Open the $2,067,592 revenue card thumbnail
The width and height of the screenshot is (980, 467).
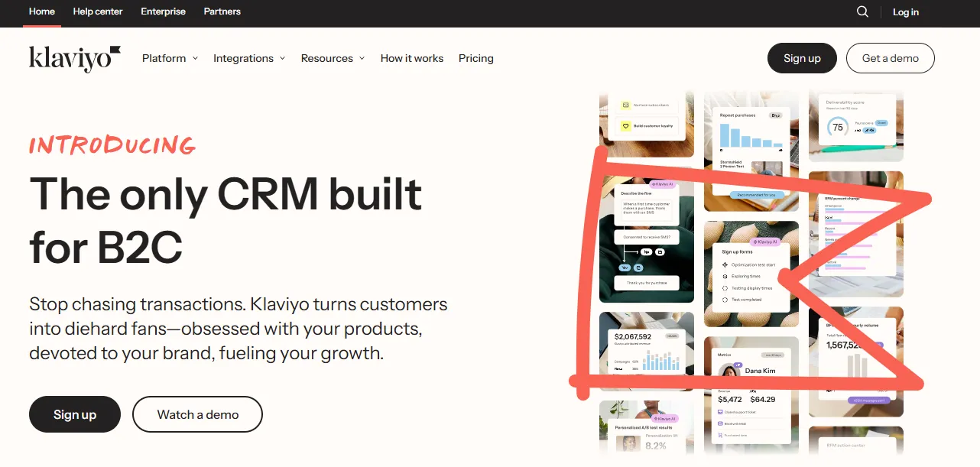click(647, 351)
